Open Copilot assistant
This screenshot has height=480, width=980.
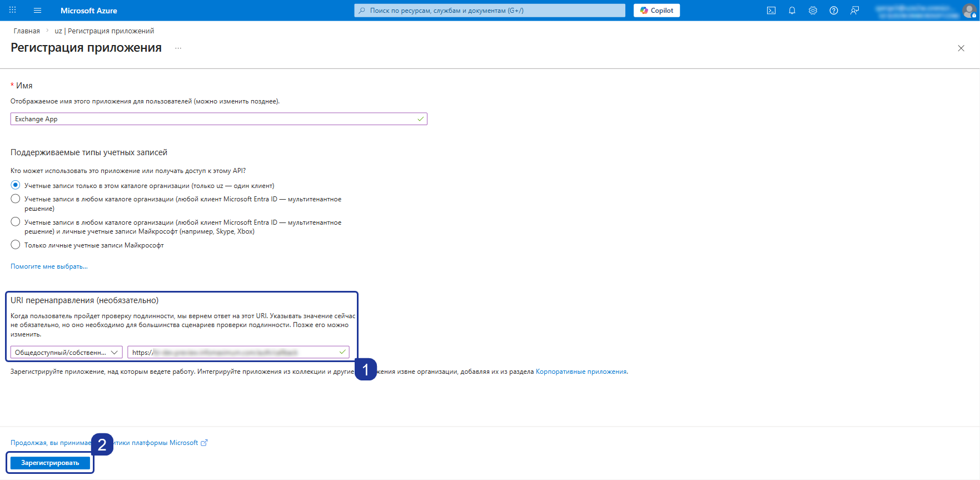tap(656, 11)
